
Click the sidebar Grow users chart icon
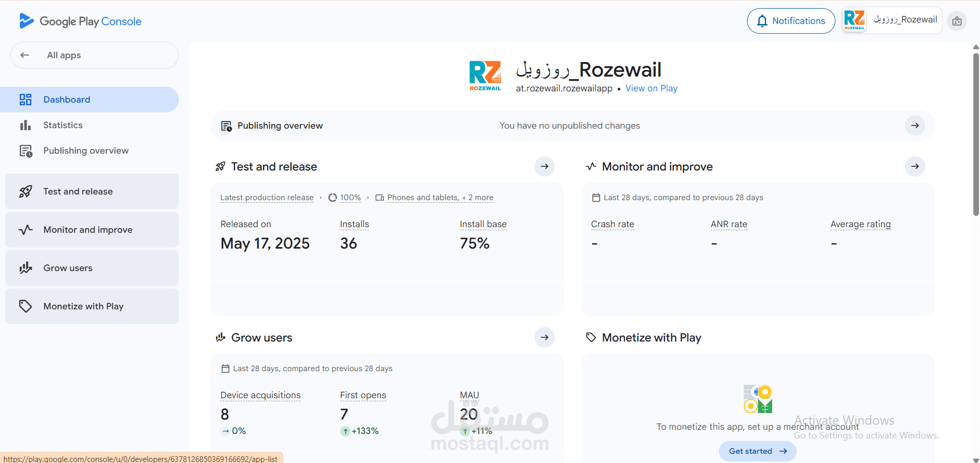tap(26, 268)
